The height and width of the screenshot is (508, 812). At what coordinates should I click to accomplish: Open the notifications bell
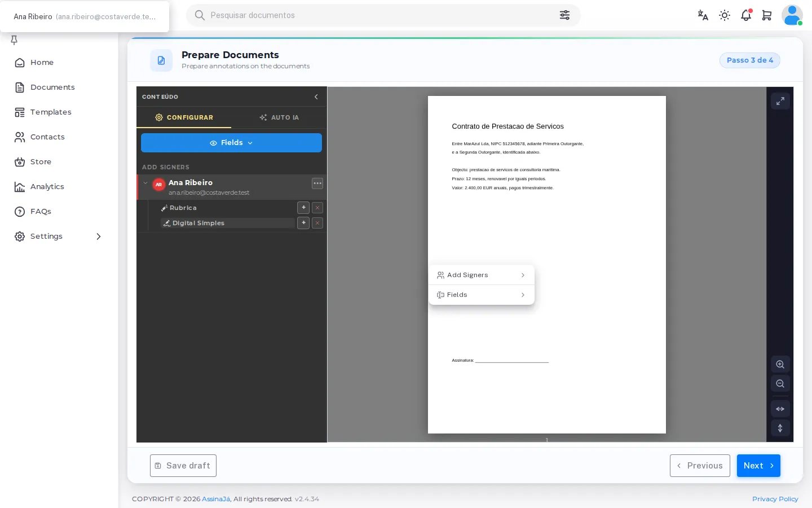pyautogui.click(x=746, y=15)
